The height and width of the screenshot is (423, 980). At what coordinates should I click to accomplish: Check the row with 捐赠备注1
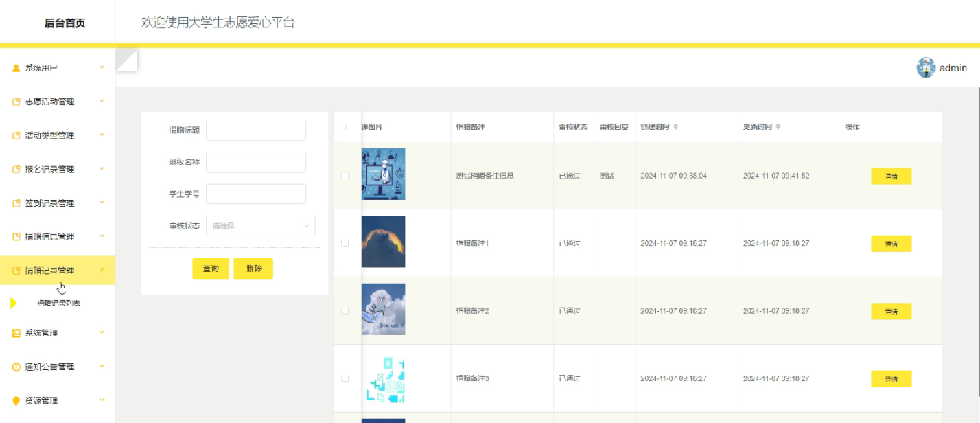point(345,243)
